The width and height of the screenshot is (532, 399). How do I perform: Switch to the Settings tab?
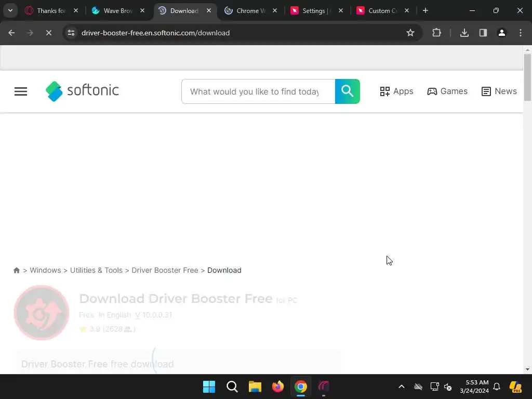coord(316,11)
